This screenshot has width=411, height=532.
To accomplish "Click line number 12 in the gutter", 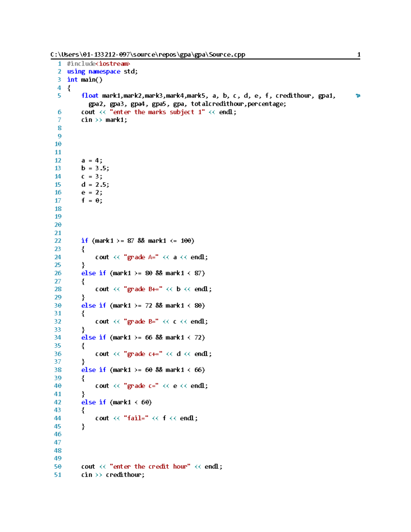I will click(58, 160).
